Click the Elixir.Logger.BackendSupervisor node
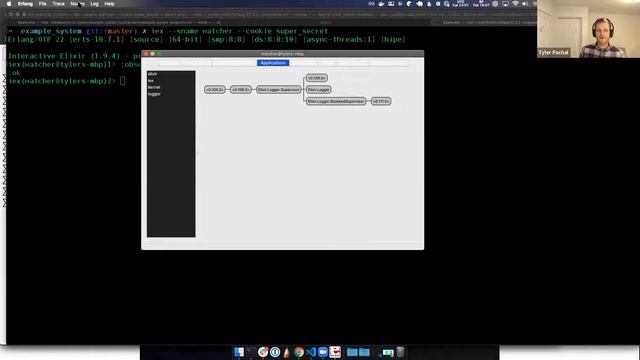The image size is (640, 360). coord(336,101)
